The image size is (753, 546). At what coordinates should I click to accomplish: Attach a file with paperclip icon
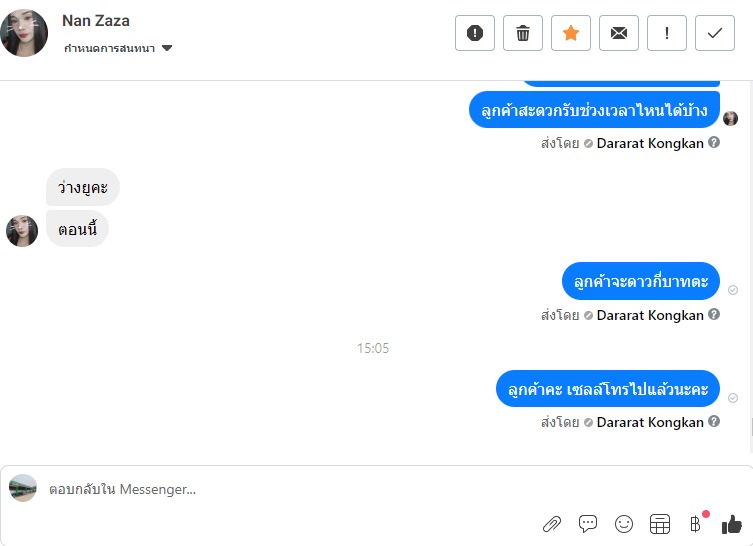coord(552,524)
